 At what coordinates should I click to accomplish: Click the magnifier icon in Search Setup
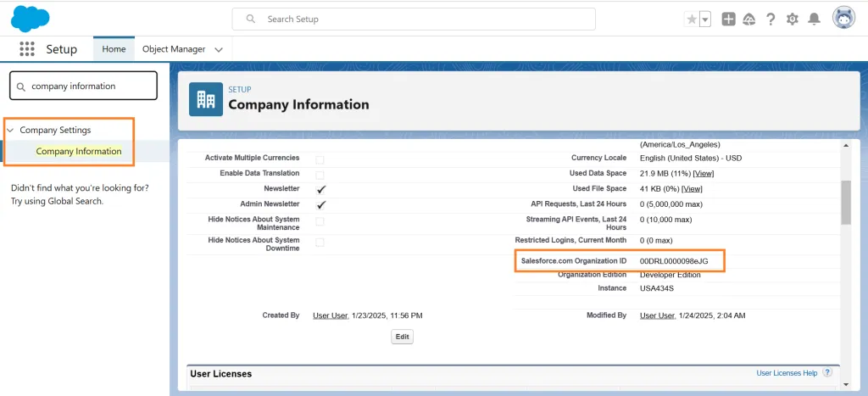pos(251,19)
